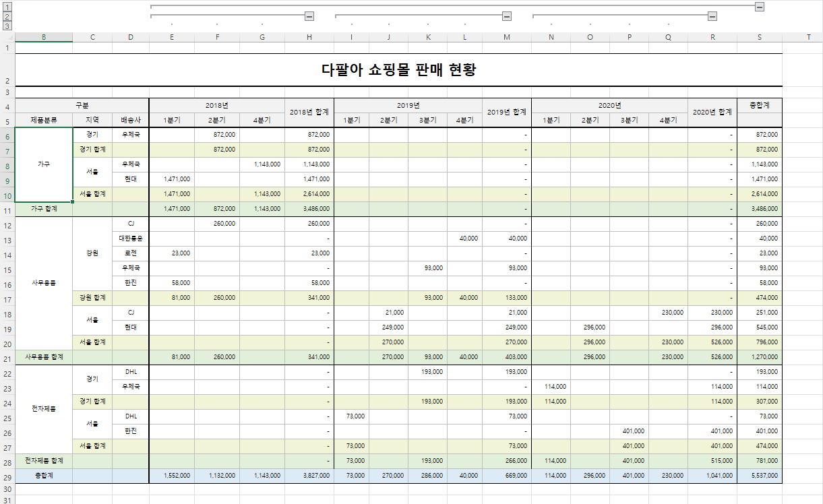The image size is (823, 504).
Task: Collapse the 2020 quarter column group
Action: pos(712,16)
